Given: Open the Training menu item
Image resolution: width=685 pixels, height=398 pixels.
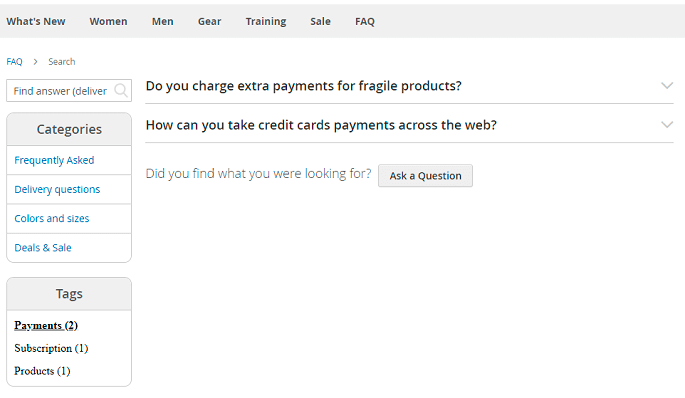Looking at the screenshot, I should [266, 21].
